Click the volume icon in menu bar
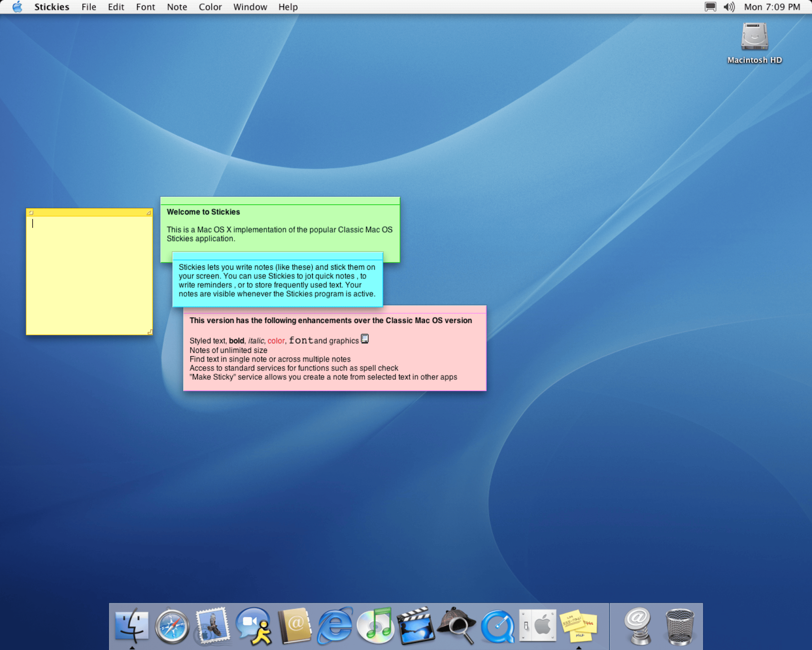The width and height of the screenshot is (812, 650). pyautogui.click(x=729, y=7)
